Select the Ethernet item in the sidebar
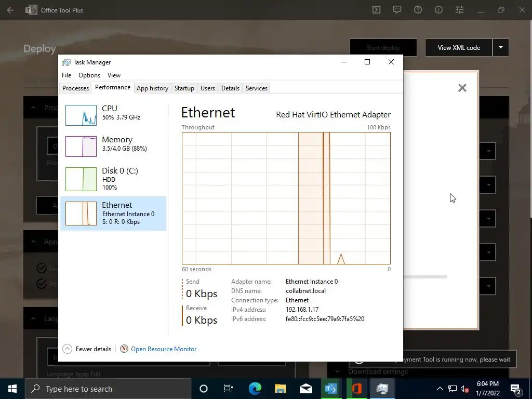The image size is (532, 399). [113, 214]
